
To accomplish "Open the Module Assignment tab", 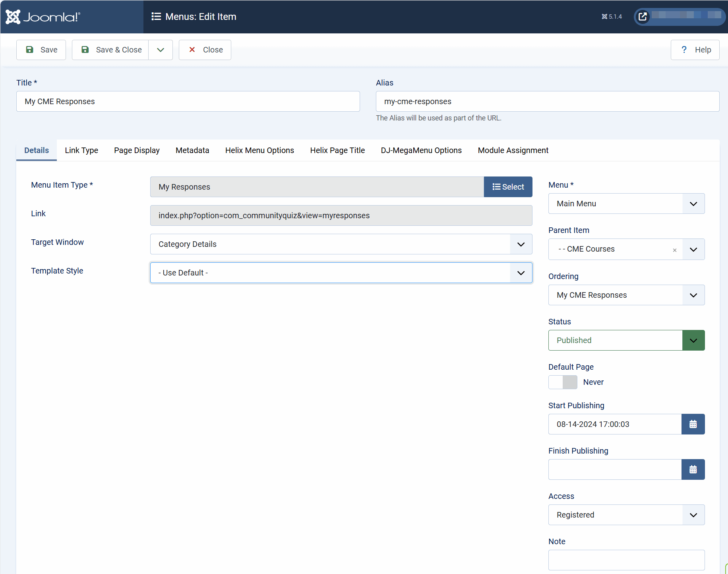I will (513, 150).
